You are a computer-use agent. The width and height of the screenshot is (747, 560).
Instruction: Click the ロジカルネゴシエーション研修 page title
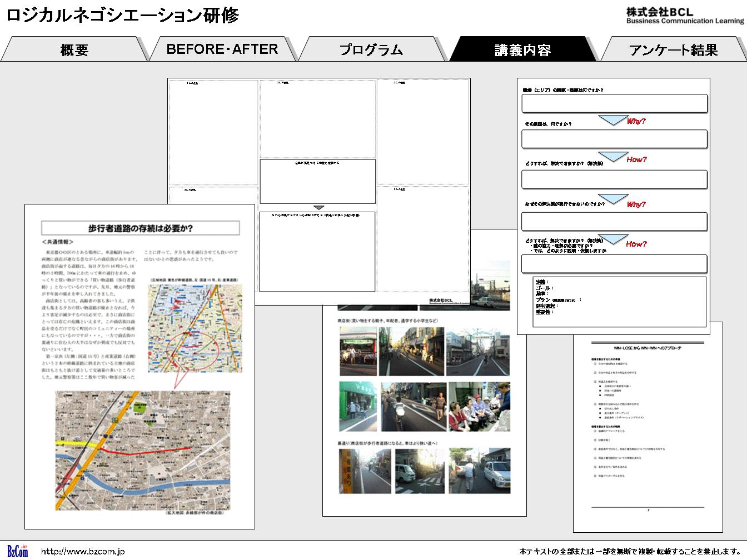(123, 15)
